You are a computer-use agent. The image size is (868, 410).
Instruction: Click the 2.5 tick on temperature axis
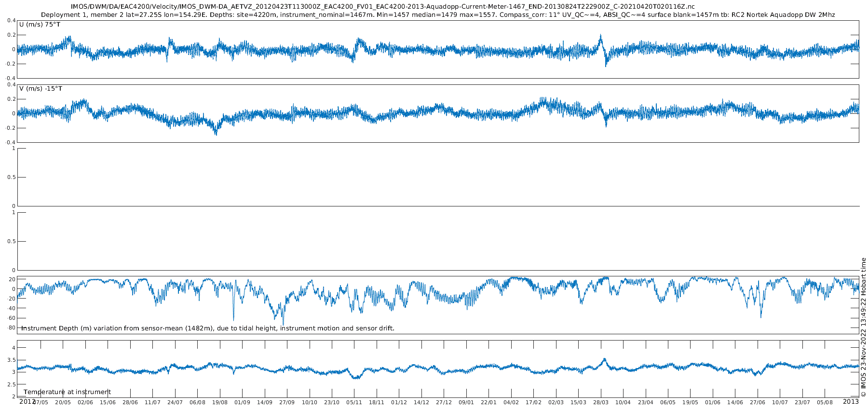(x=11, y=384)
